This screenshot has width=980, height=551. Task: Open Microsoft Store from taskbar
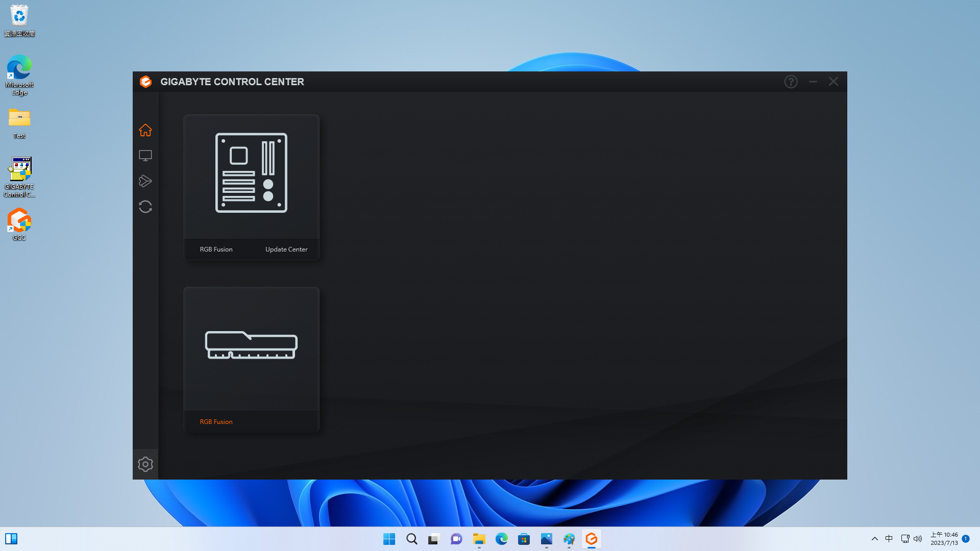[524, 539]
